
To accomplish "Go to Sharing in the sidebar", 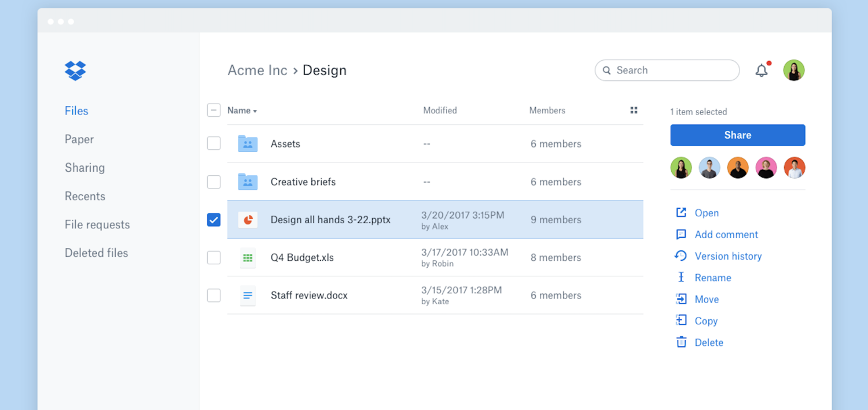I will (x=84, y=168).
